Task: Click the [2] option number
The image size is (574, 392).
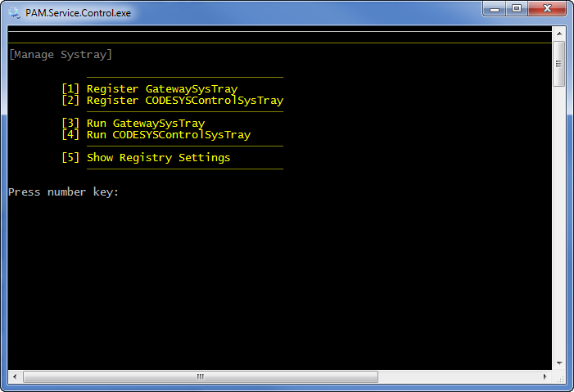Action: point(70,101)
